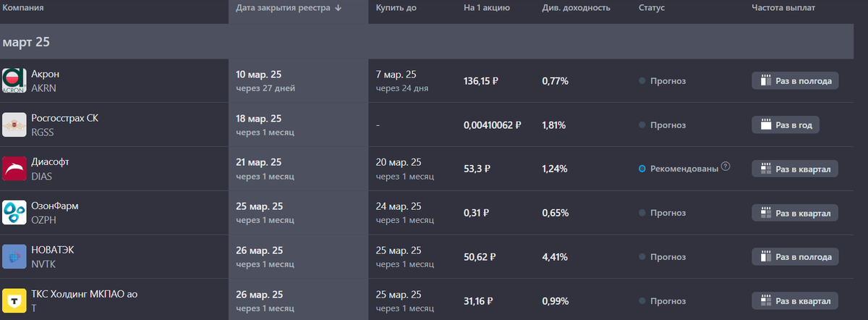This screenshot has height=320, width=868.
Task: Open the Росгосстрах СК logo icon
Action: pos(14,125)
